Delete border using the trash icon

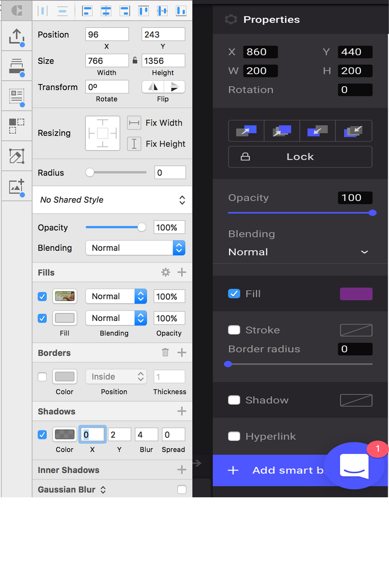(x=165, y=352)
